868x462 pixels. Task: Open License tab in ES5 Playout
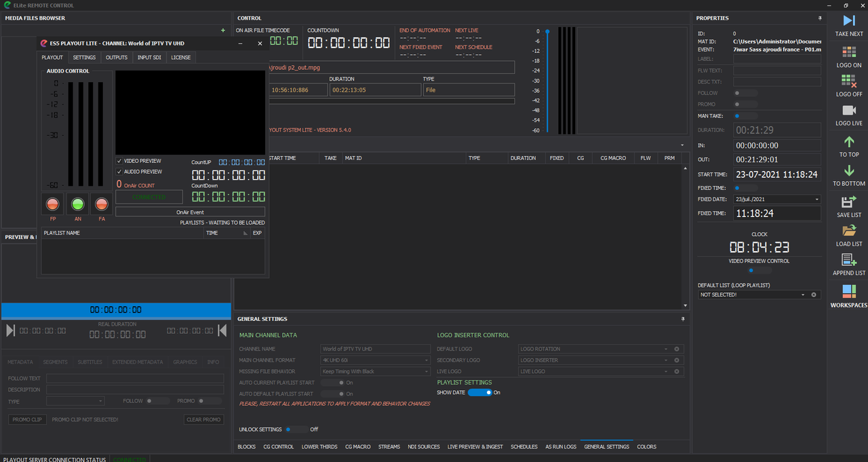point(181,58)
